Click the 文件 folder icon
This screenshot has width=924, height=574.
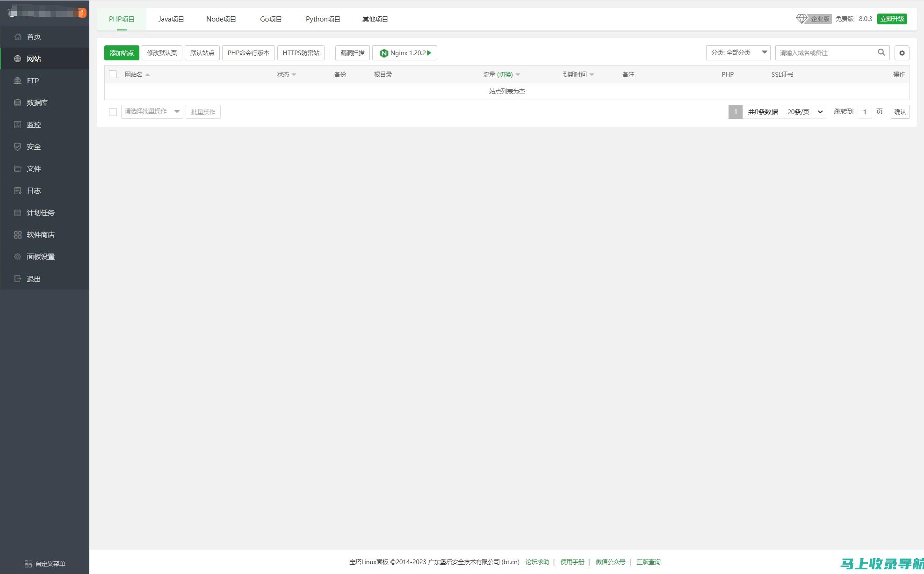[17, 168]
